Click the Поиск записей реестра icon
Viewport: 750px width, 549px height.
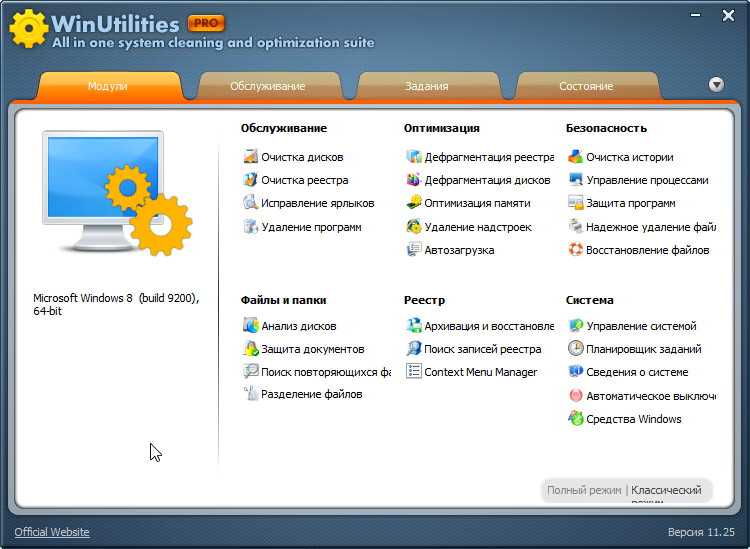[x=414, y=349]
